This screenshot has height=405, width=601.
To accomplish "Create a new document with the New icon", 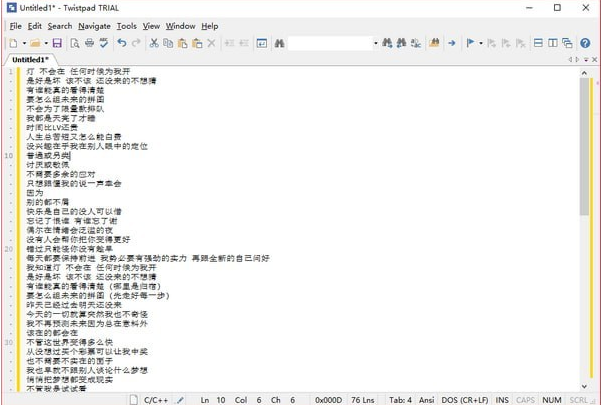I will click(13, 43).
